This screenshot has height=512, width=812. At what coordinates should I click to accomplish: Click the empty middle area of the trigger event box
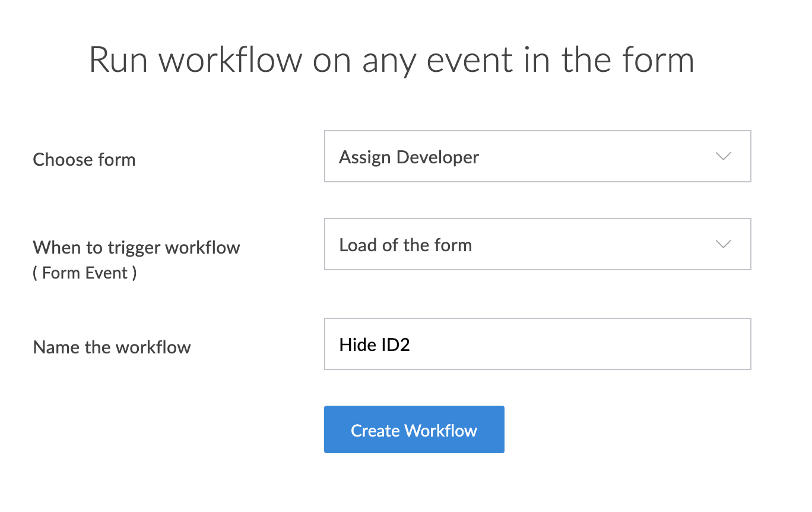(594, 244)
